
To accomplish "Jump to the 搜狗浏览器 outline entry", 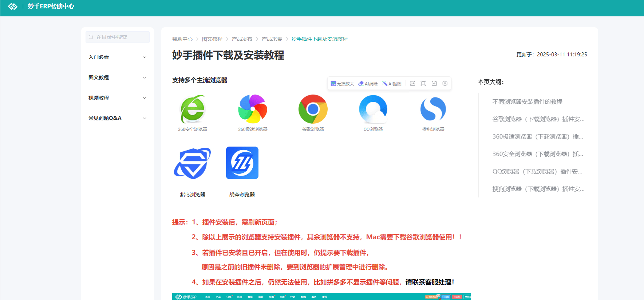I will (x=538, y=189).
